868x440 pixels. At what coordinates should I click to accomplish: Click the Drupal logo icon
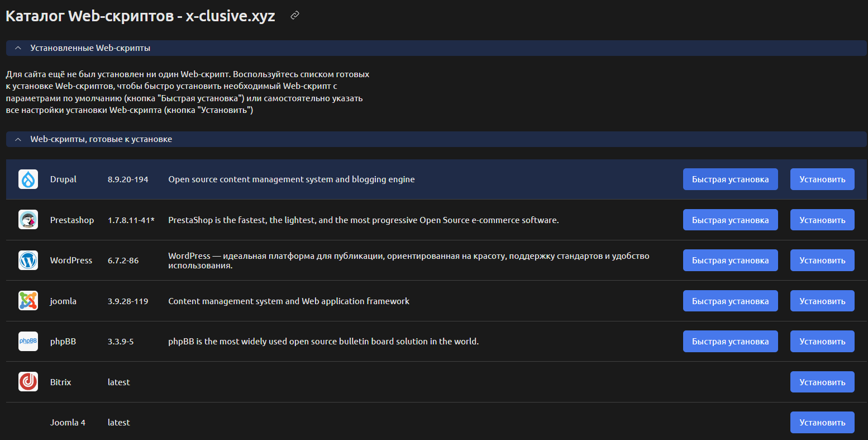point(28,179)
